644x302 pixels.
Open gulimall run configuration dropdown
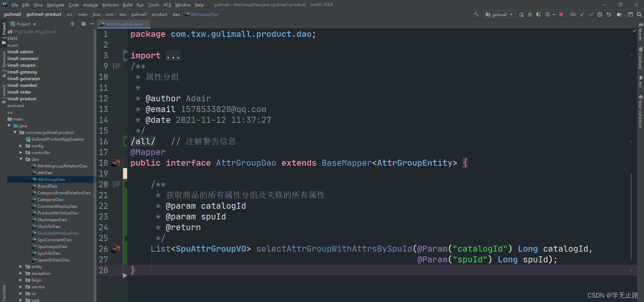tap(499, 14)
